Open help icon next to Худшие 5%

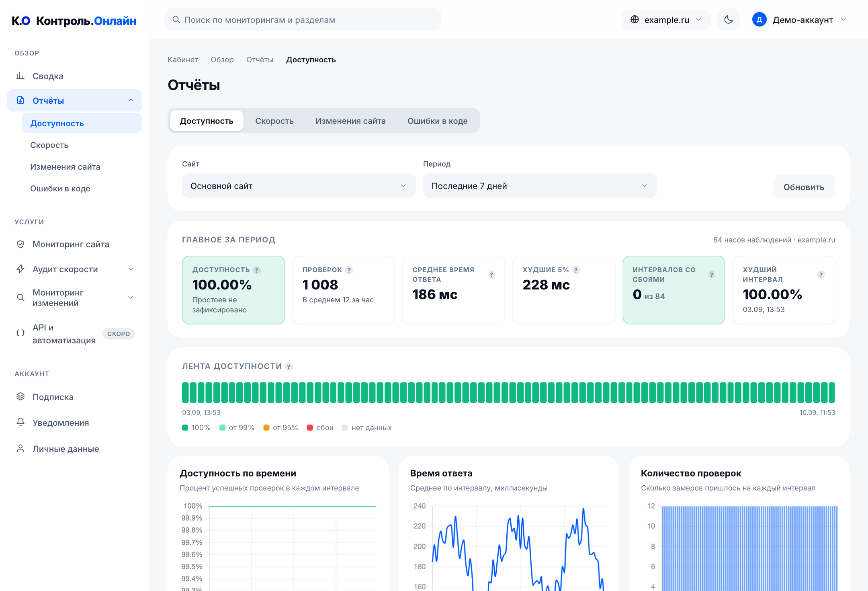point(576,270)
